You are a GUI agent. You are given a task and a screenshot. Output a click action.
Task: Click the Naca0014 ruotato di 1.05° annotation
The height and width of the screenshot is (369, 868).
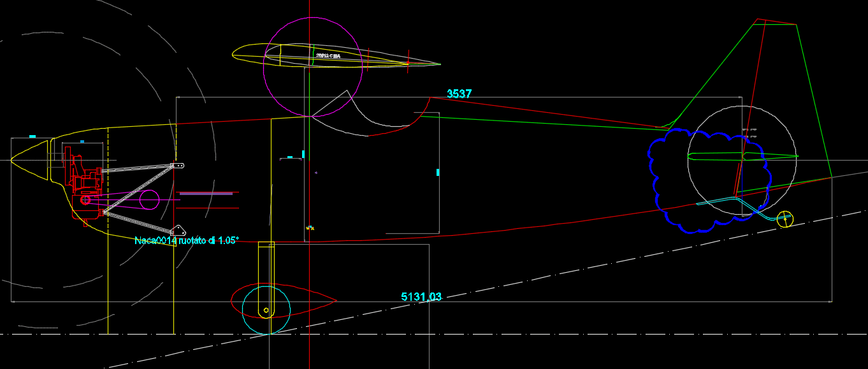pyautogui.click(x=186, y=240)
